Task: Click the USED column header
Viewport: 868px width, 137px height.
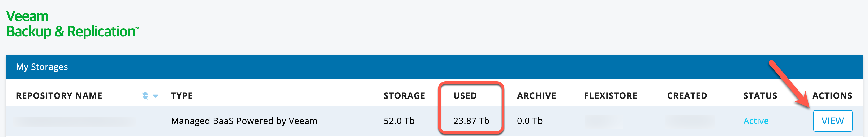Action: (x=465, y=96)
